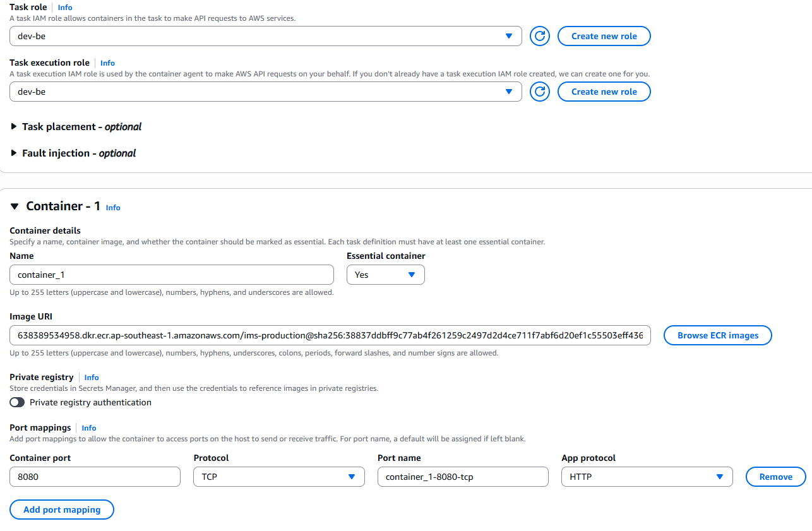
Task: Edit the Container port field
Action: click(x=95, y=477)
